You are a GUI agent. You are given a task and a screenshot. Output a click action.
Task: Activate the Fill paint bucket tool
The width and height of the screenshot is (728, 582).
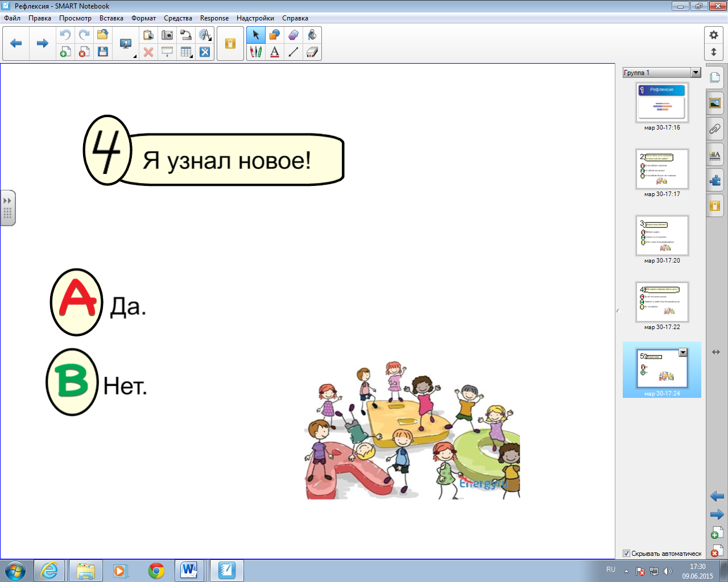pos(312,35)
